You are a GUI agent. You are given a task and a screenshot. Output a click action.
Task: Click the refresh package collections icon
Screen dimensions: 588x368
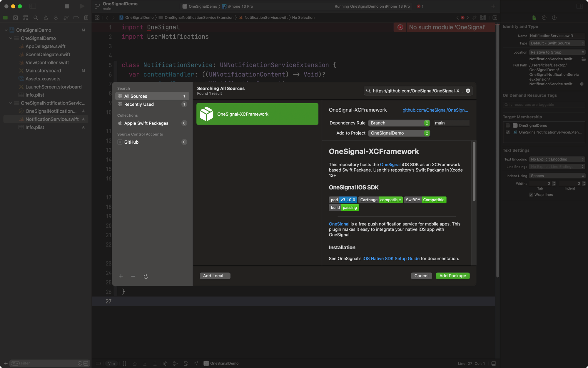(146, 276)
